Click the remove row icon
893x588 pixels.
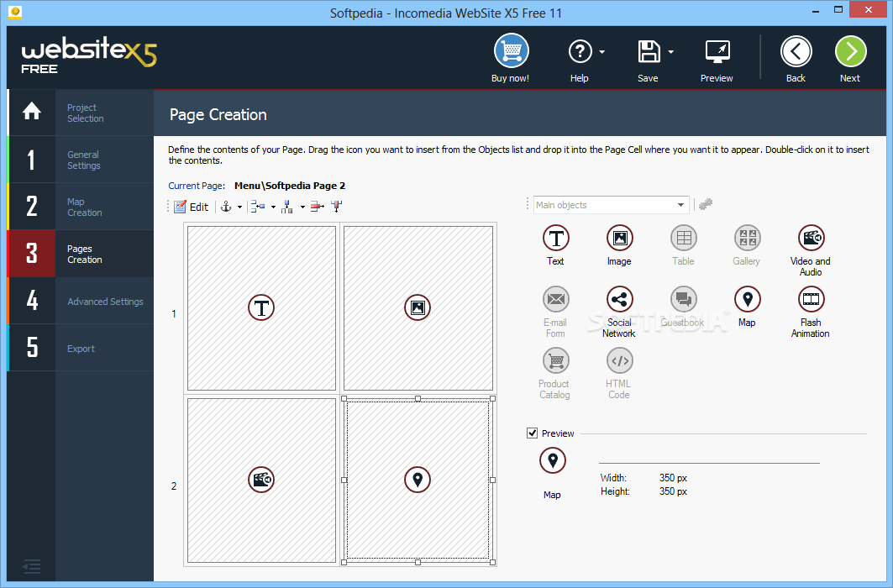318,207
